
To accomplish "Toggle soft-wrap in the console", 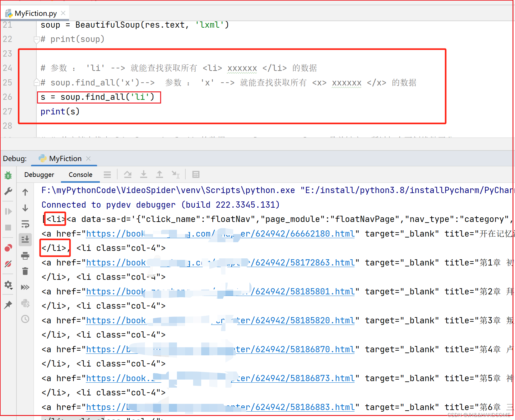I will click(x=25, y=224).
